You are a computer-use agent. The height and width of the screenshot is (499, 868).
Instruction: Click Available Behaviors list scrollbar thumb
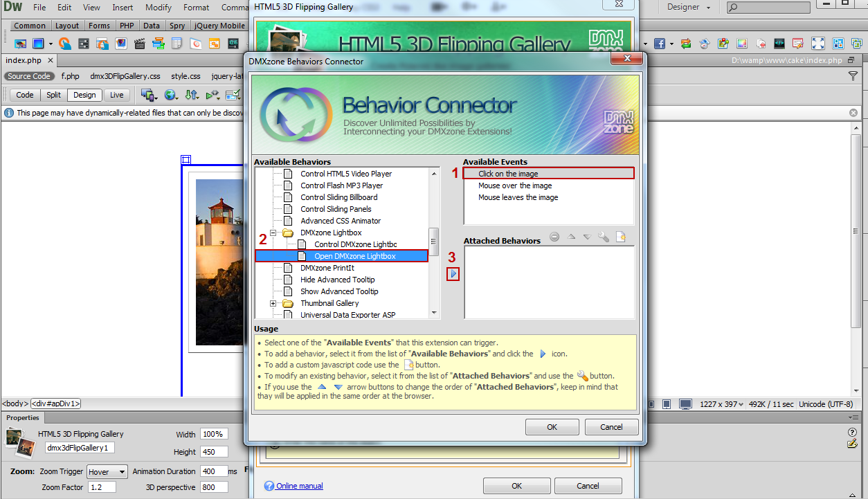433,242
